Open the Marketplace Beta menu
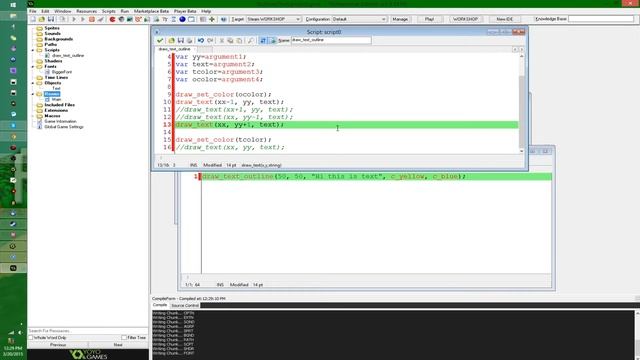The image size is (640, 360). 151,11
